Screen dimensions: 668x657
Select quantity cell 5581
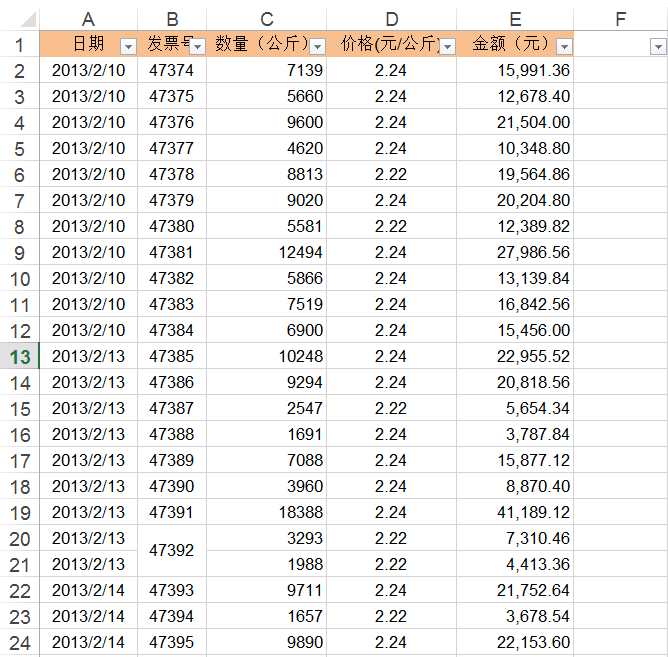click(267, 226)
